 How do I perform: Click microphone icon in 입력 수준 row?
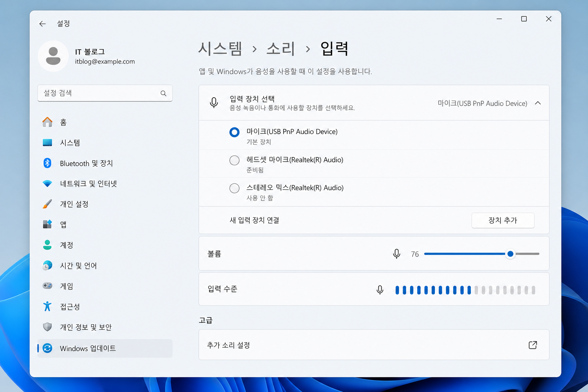(380, 290)
